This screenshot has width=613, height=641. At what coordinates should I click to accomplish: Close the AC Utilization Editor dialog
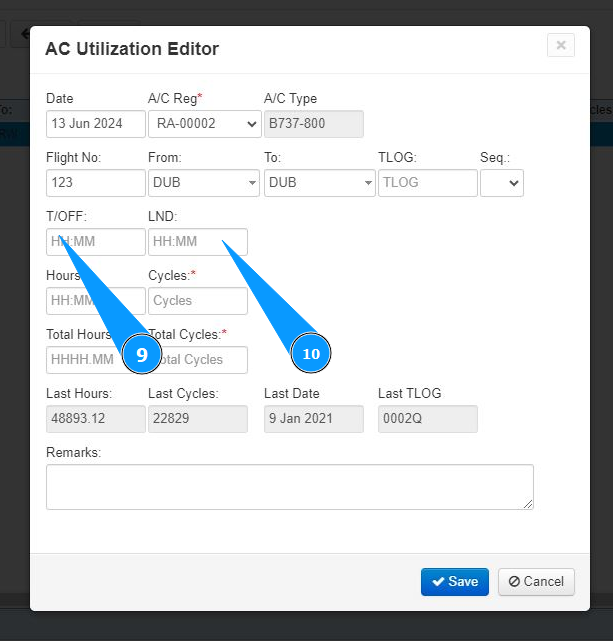[x=560, y=45]
